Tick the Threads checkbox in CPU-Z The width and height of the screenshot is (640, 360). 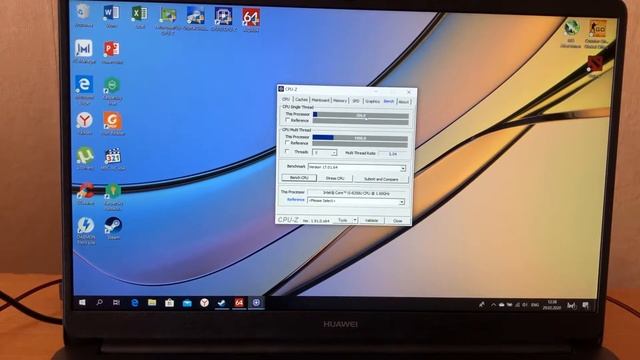point(287,151)
